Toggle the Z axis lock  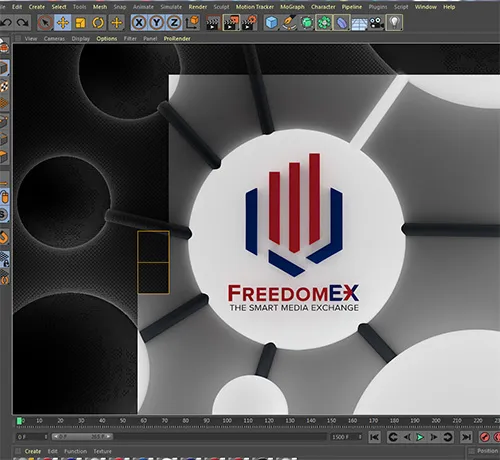174,23
